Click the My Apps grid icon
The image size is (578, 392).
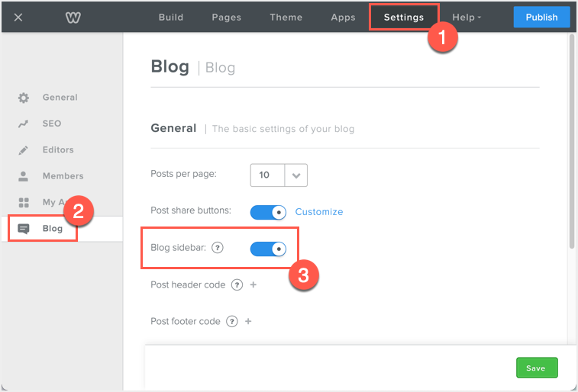[24, 202]
